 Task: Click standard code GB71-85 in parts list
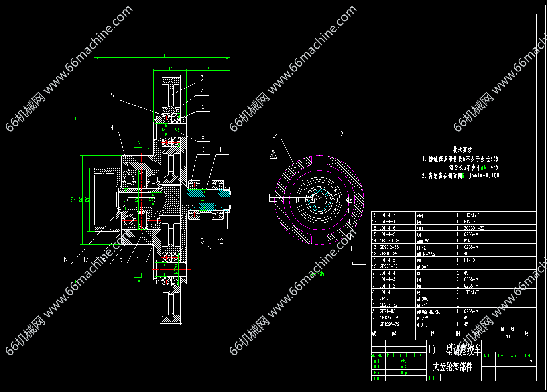tap(387, 311)
